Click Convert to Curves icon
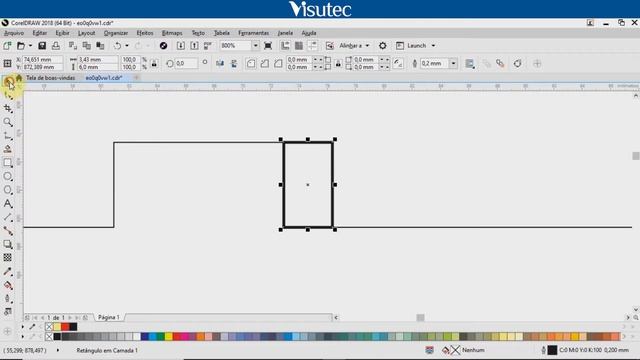Viewport: 640px width, 360px height. [x=518, y=64]
